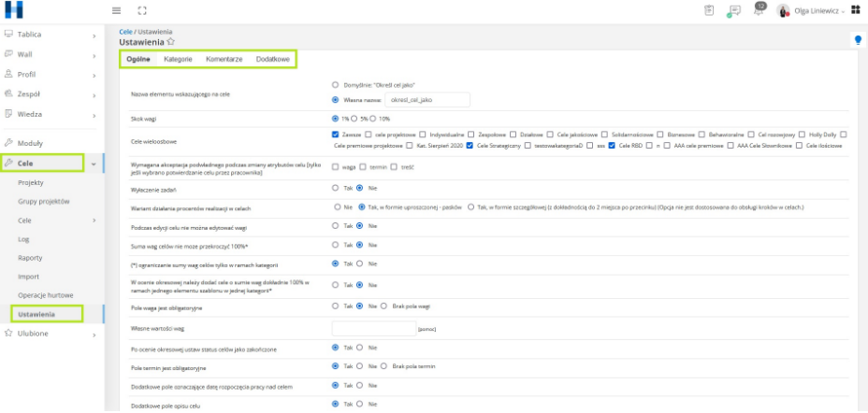Select the 5% Skok wagi radio button
This screenshot has height=413, width=868.
click(x=353, y=119)
